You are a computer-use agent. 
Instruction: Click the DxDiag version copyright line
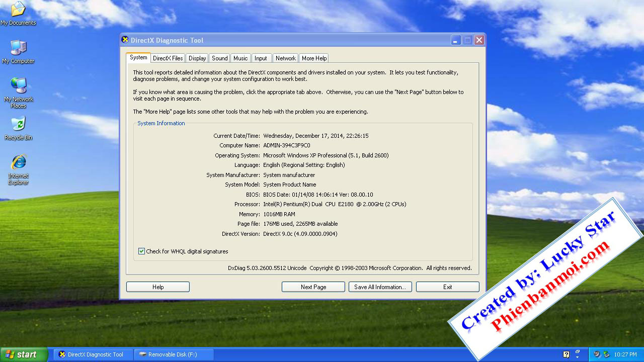point(350,268)
